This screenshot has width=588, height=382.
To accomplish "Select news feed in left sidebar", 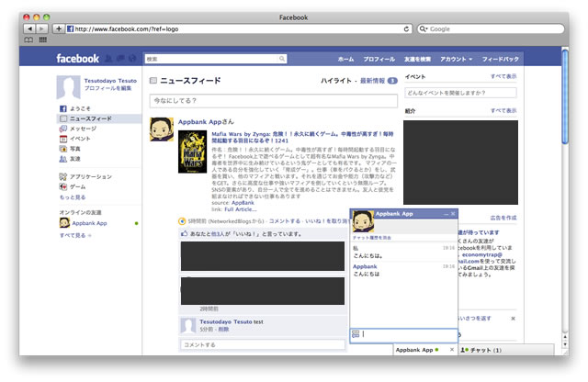I will 99,118.
